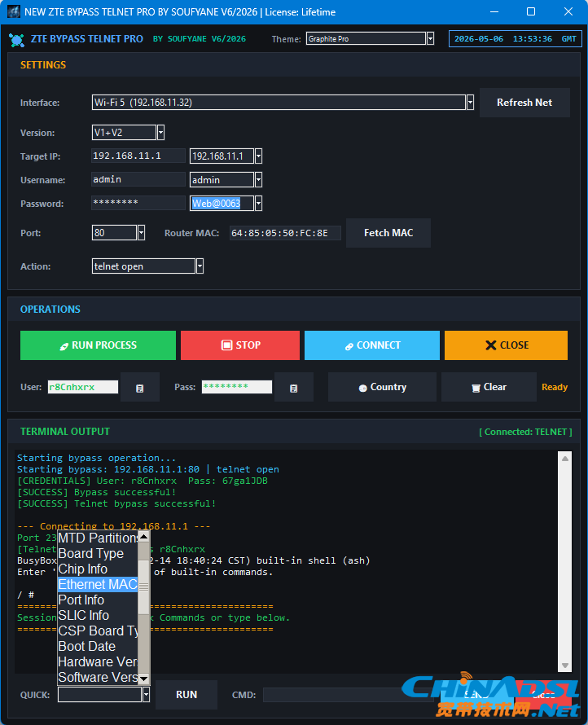
Task: Click the red STOP button
Action: click(240, 345)
